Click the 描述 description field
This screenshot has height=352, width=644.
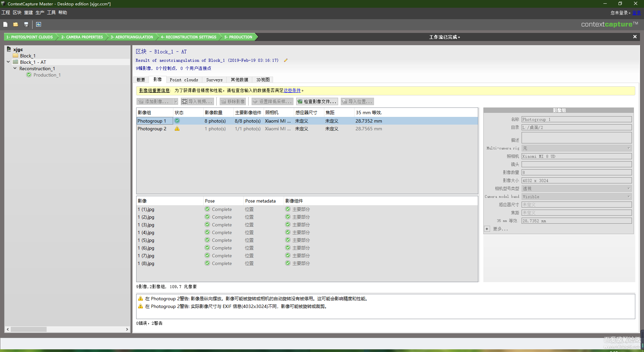(x=577, y=138)
